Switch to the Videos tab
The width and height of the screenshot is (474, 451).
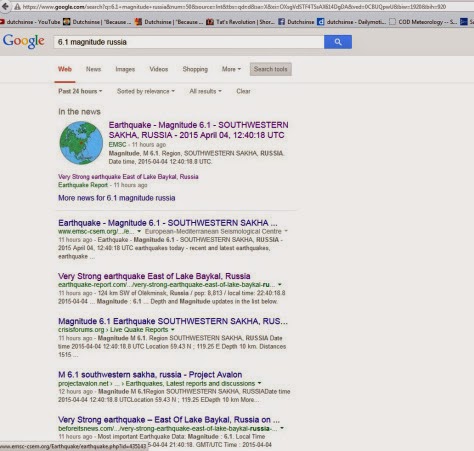159,69
